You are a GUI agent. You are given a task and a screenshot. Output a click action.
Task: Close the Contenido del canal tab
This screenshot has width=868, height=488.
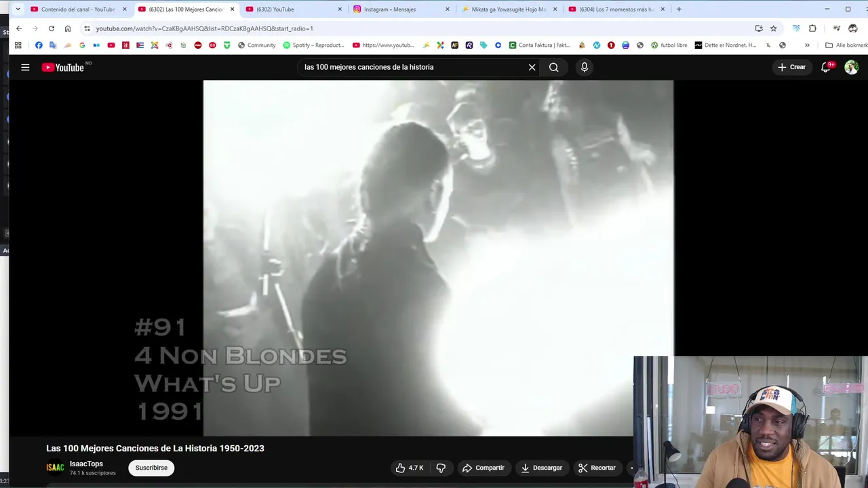(x=125, y=9)
